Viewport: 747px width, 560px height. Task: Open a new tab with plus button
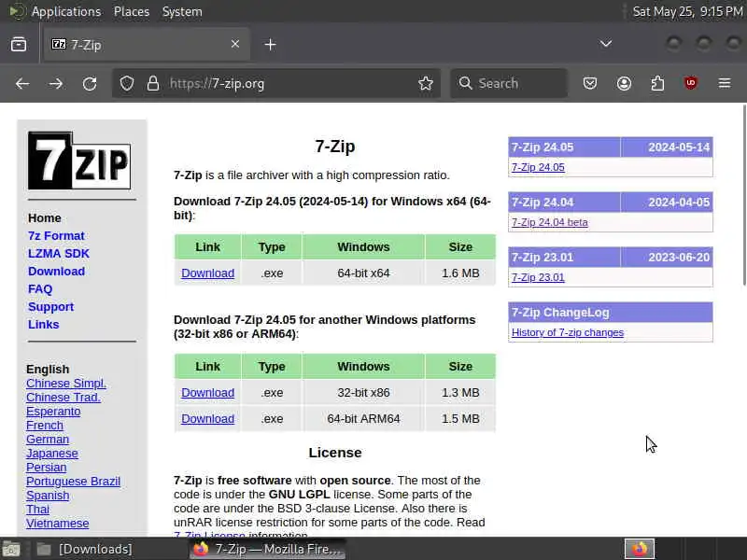pos(270,44)
